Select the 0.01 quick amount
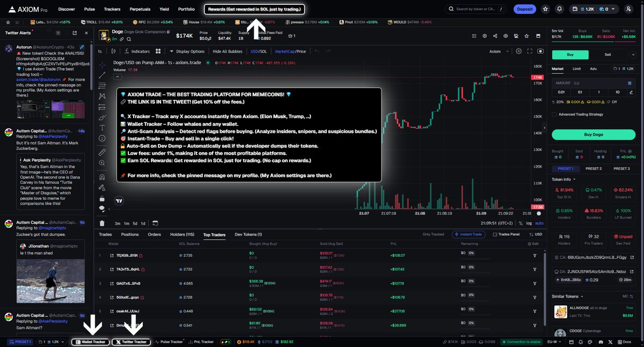Viewport: 644px width, 347px height. pos(562,92)
